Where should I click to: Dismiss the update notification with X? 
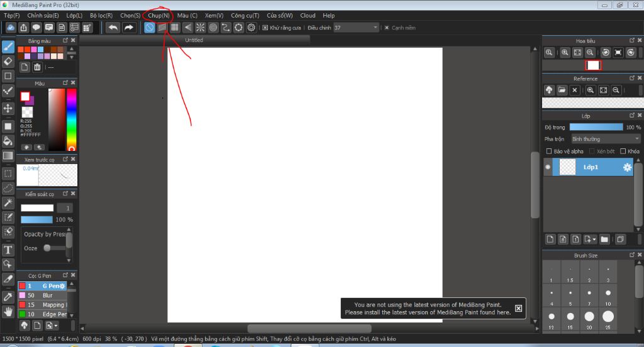518,309
